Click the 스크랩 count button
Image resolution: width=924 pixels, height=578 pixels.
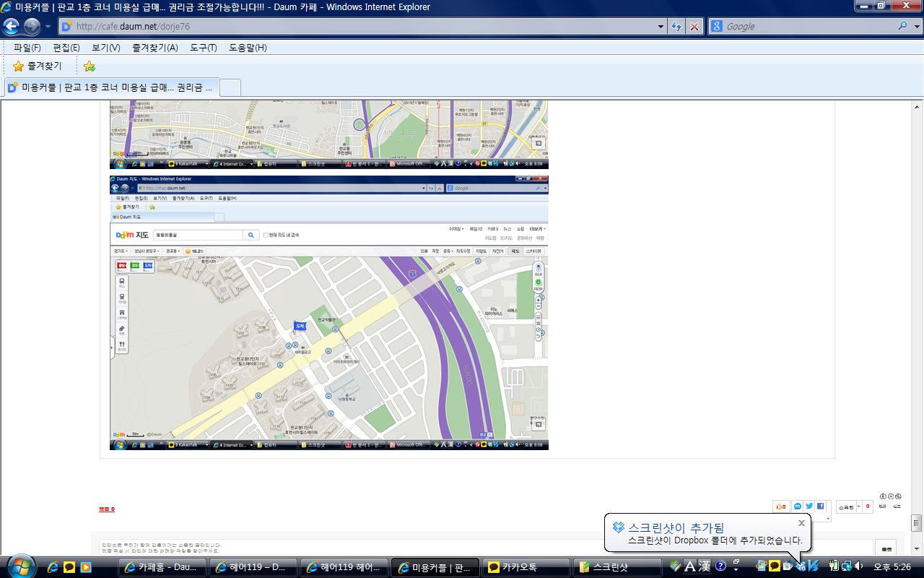(868, 506)
